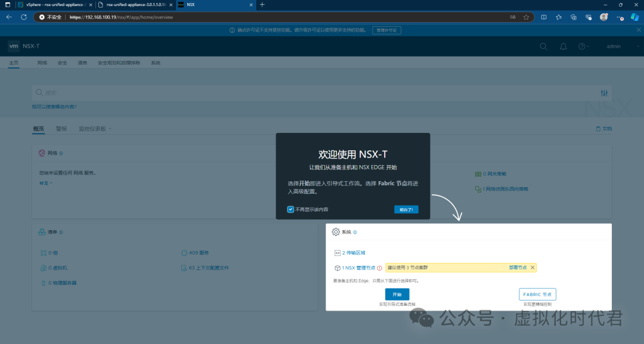
Task: Click the NSX search magnifier icon in header
Action: click(543, 47)
